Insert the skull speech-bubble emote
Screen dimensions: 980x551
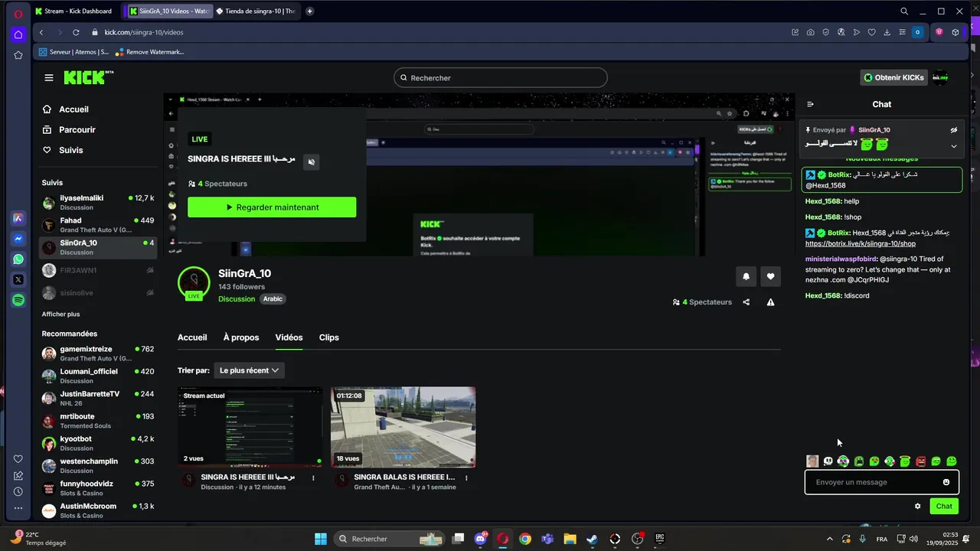[x=828, y=461]
